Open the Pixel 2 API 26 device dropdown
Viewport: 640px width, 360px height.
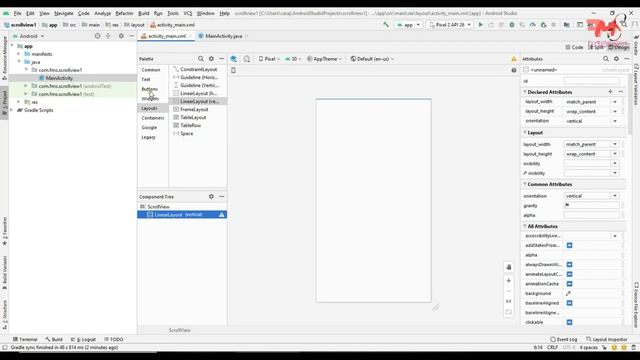450,25
